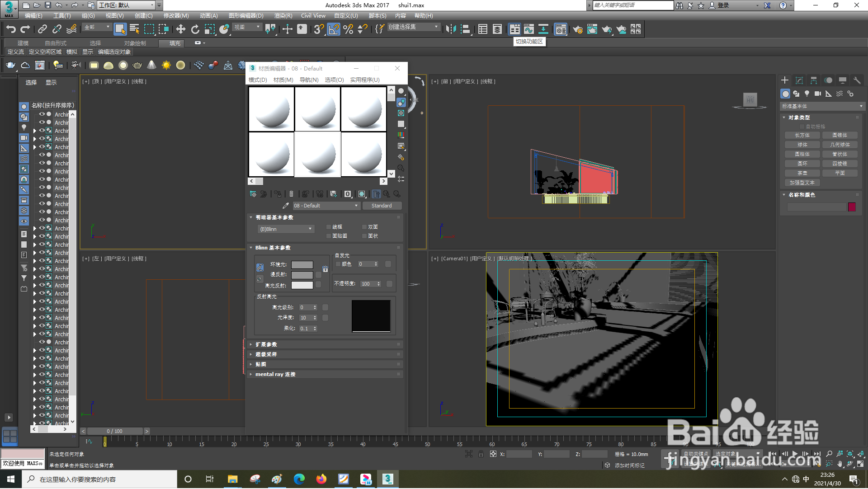Open Render Setup teapot with gear

tap(578, 29)
